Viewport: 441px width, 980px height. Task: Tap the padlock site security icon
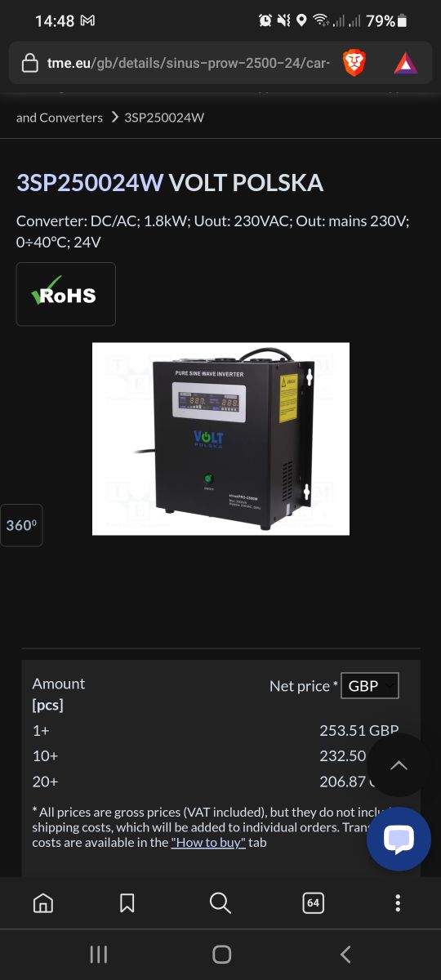point(30,63)
